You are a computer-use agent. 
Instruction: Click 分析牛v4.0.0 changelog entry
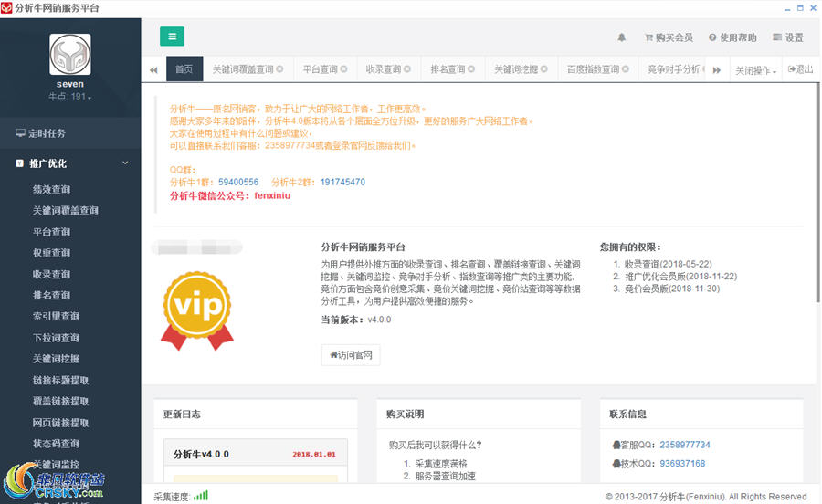pyautogui.click(x=256, y=454)
